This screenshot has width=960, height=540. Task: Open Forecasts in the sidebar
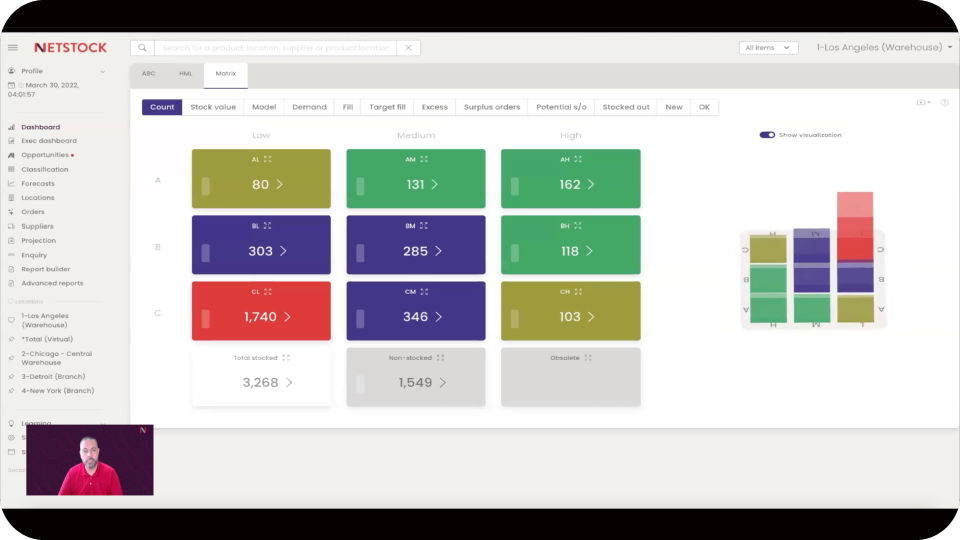(x=38, y=184)
